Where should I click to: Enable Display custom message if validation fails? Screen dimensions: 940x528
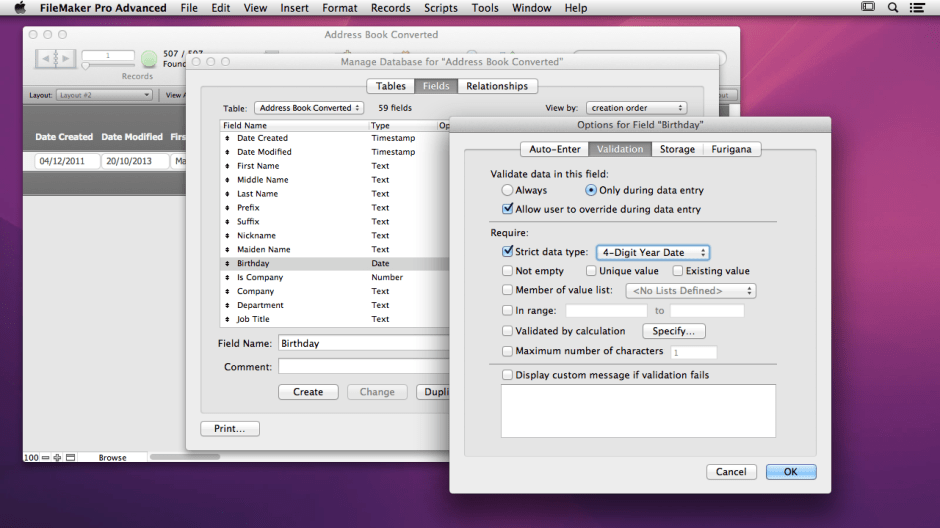507,375
